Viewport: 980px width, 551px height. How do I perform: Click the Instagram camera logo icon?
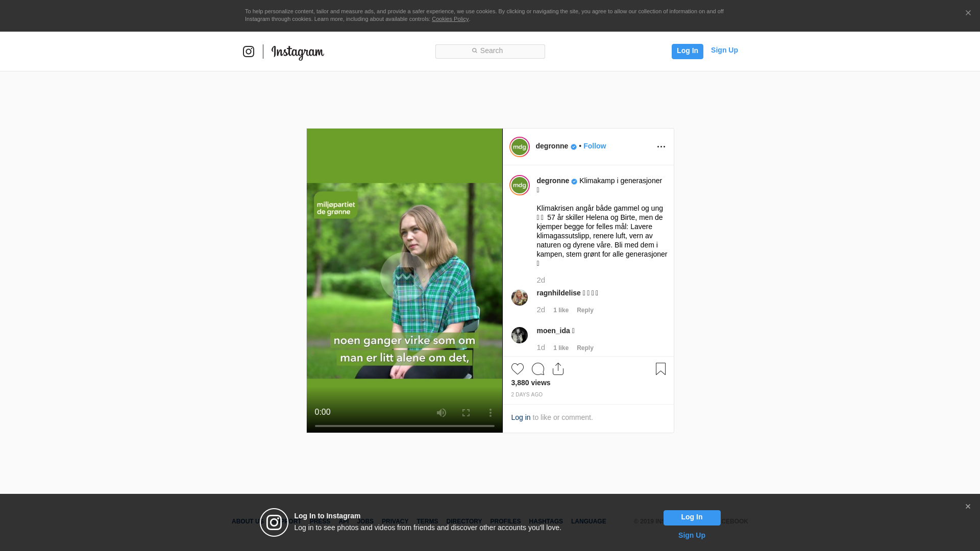249,52
